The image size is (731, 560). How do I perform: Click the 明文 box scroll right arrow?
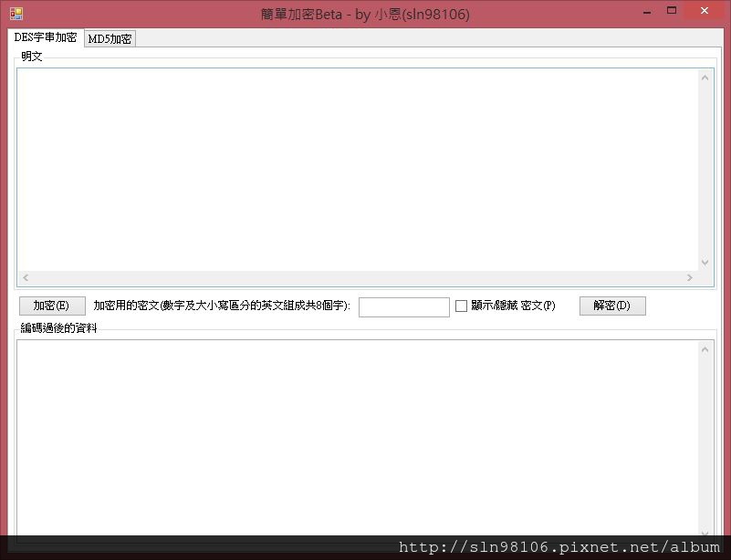pos(690,277)
